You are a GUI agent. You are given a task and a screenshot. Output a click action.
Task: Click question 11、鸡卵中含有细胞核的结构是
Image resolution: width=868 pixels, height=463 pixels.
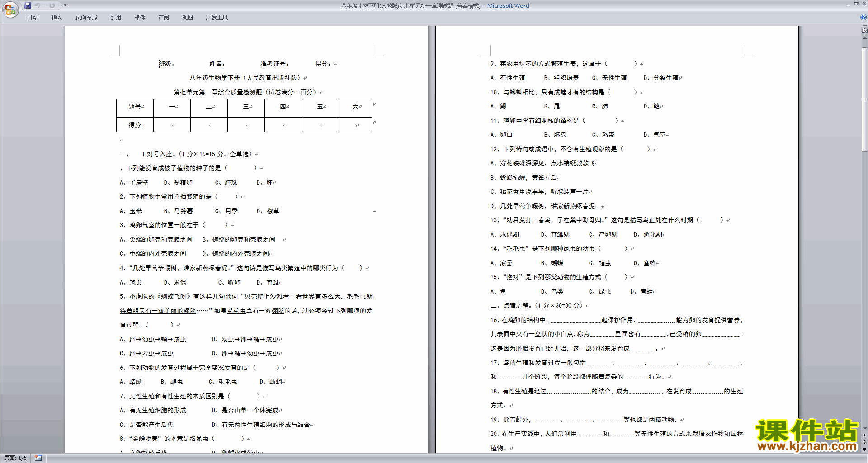point(554,121)
